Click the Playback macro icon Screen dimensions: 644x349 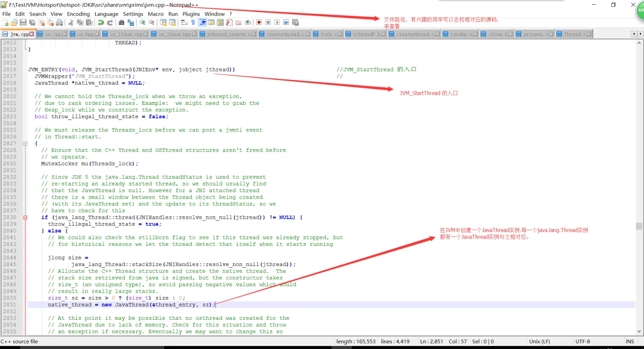click(277, 22)
